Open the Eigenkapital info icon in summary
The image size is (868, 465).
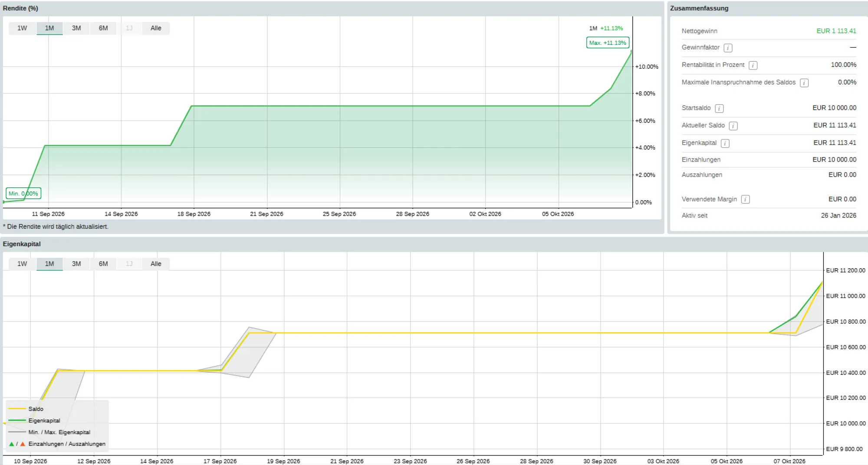tap(725, 143)
